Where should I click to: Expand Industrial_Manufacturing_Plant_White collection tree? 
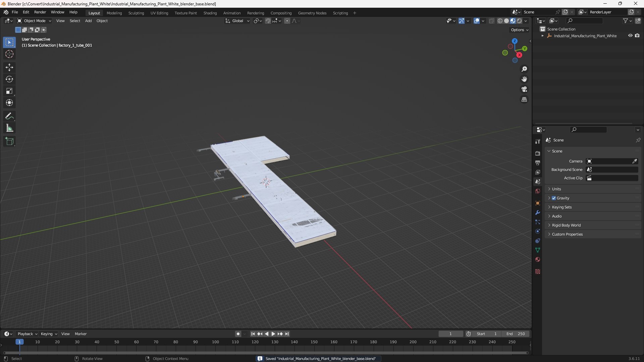(542, 36)
